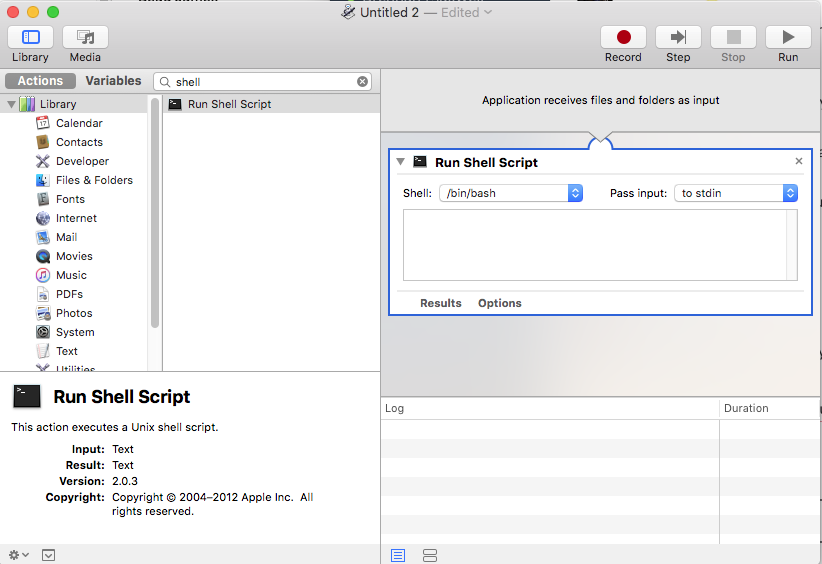Select the Developer category

82,161
